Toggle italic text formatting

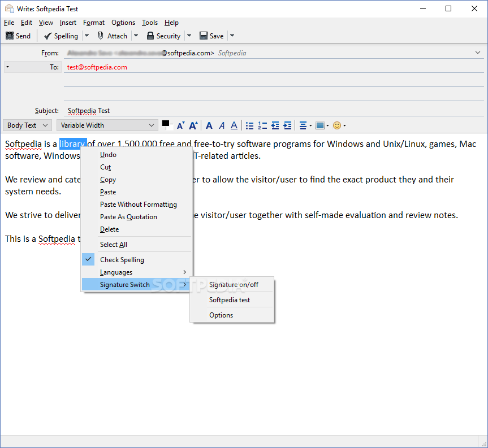(222, 125)
